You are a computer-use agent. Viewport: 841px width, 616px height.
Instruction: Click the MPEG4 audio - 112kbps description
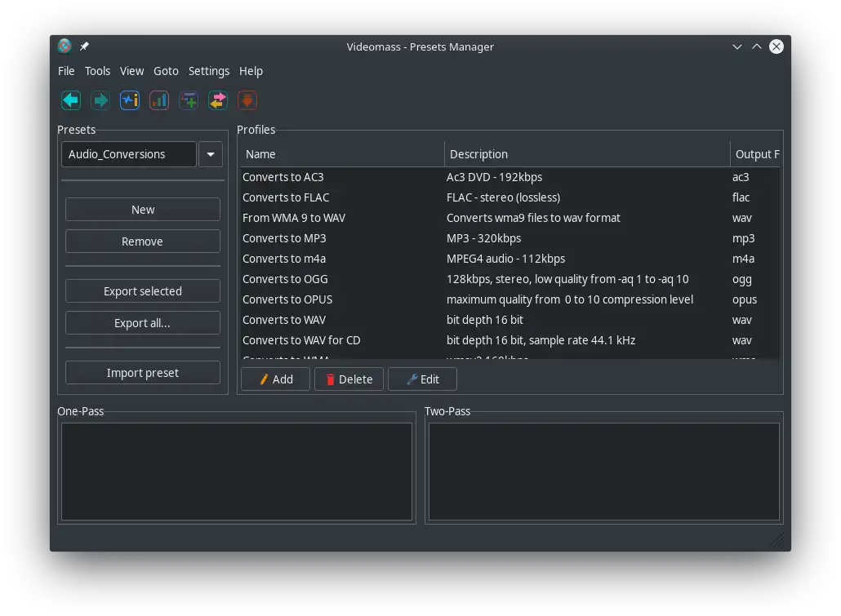pos(505,259)
